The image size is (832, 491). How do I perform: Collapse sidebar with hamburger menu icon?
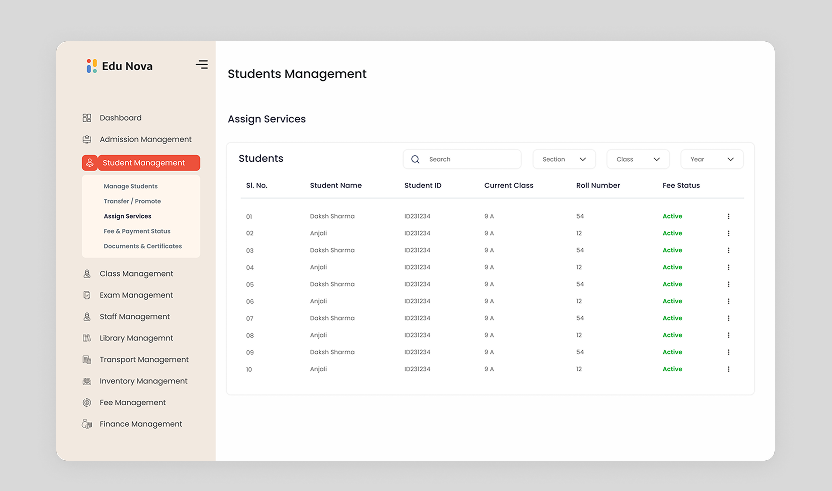click(x=202, y=65)
